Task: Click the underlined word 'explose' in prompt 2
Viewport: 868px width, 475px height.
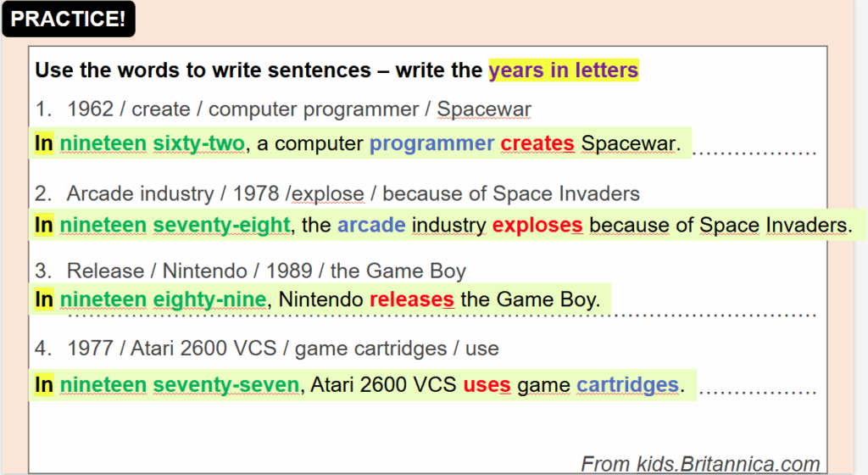Action: (328, 193)
